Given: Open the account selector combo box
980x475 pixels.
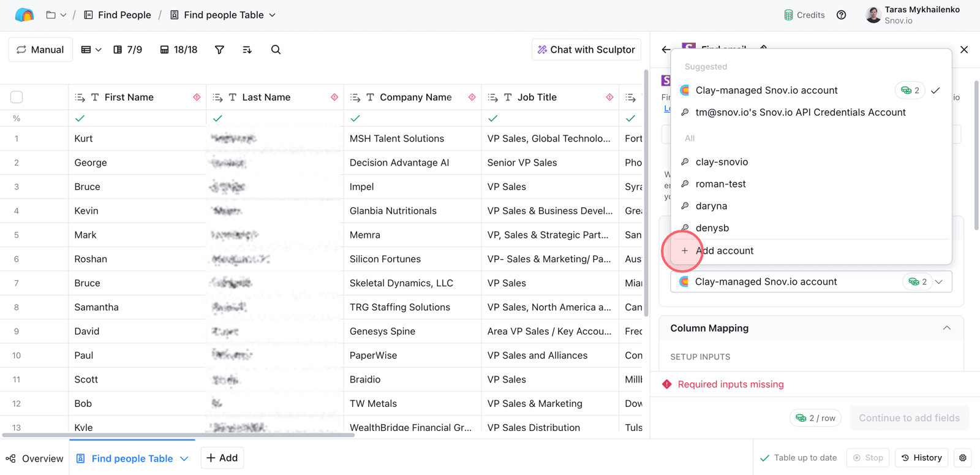Looking at the screenshot, I should point(810,282).
